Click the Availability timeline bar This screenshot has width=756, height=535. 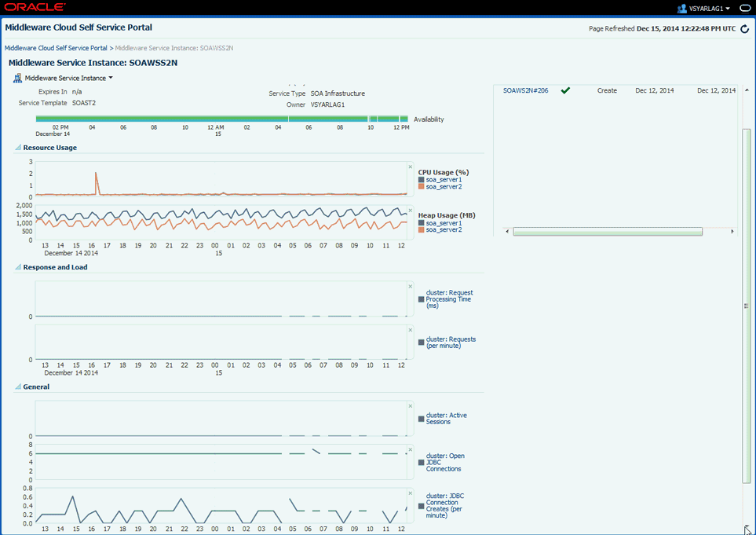pos(222,119)
